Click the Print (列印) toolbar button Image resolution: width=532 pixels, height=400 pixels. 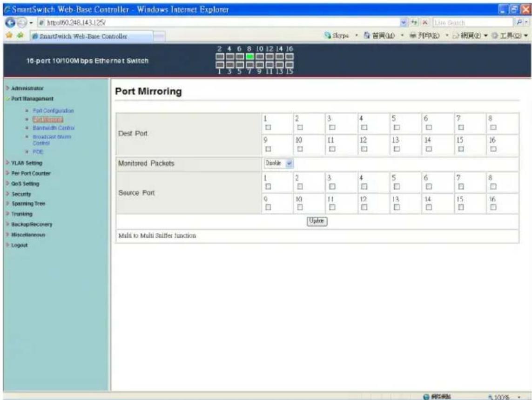pos(424,35)
